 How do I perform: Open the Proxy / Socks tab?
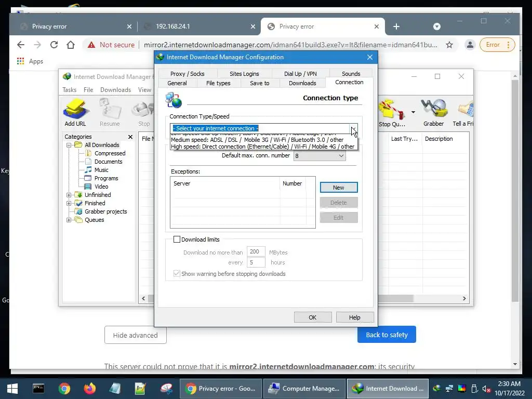[187, 74]
